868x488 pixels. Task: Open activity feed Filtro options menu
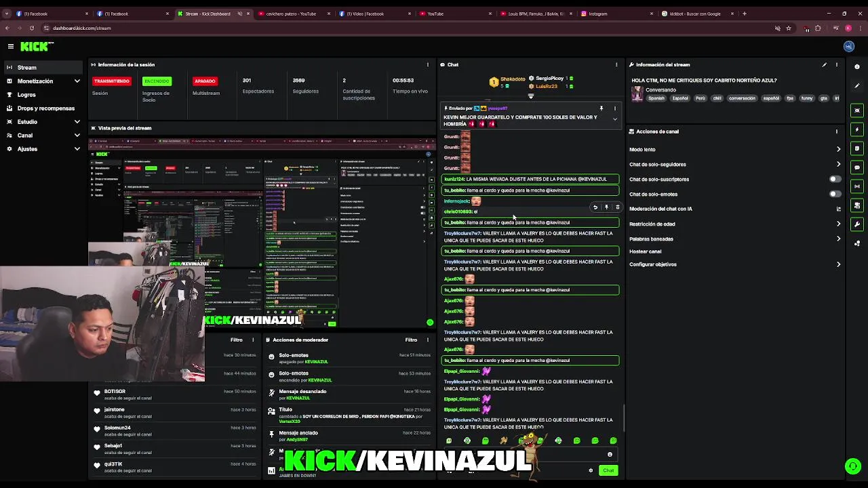point(253,340)
